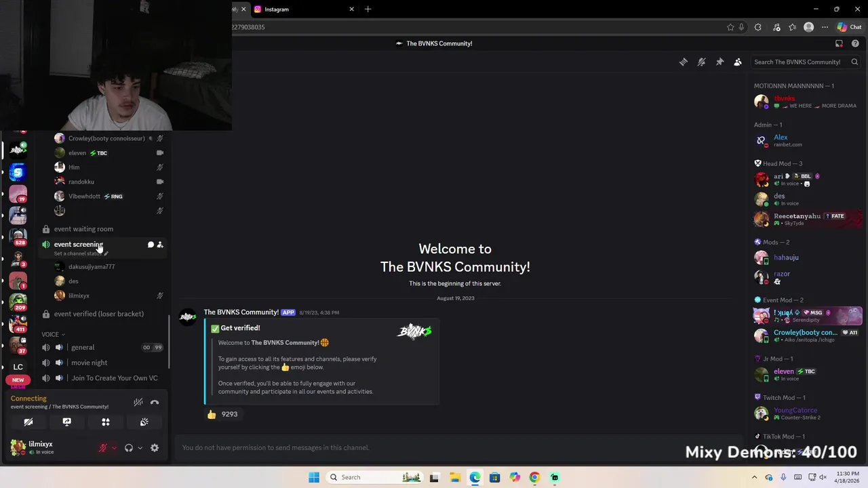Open lilmixyx user profile panel
Image resolution: width=868 pixels, height=488 pixels.
point(42,447)
